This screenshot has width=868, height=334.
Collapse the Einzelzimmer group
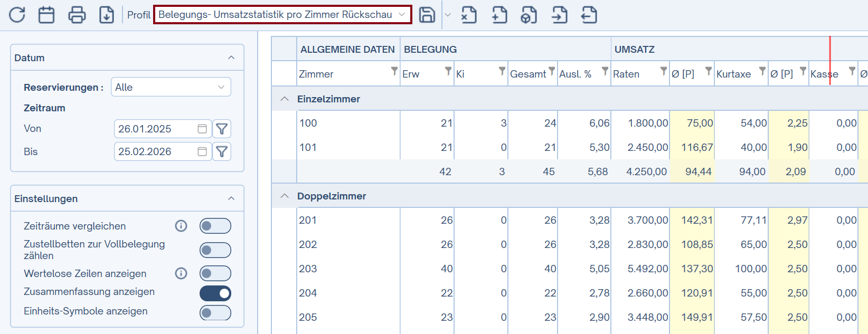(285, 99)
